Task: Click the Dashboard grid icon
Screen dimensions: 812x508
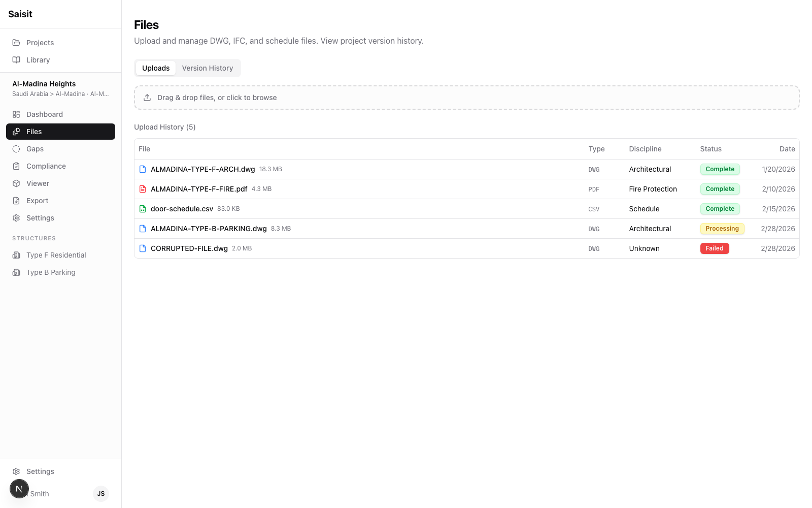Action: tap(16, 114)
